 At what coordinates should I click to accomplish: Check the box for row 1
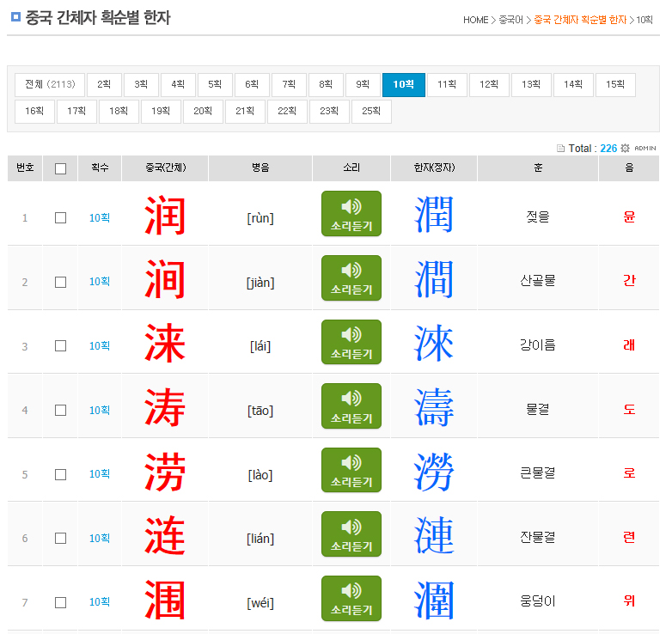pos(60,217)
